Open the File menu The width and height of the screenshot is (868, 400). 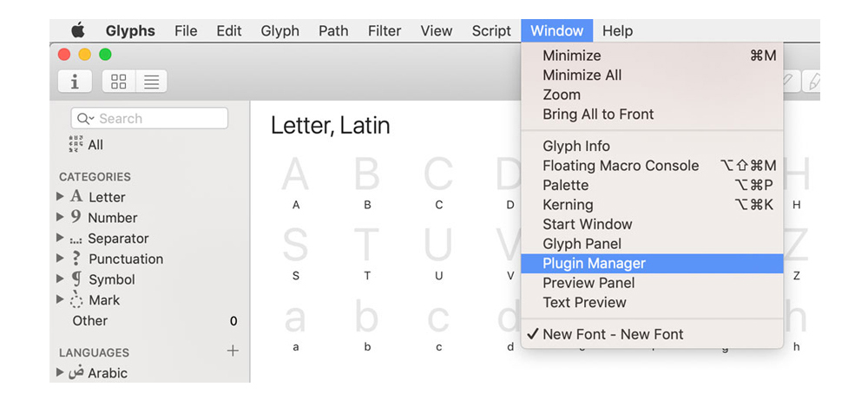[186, 31]
